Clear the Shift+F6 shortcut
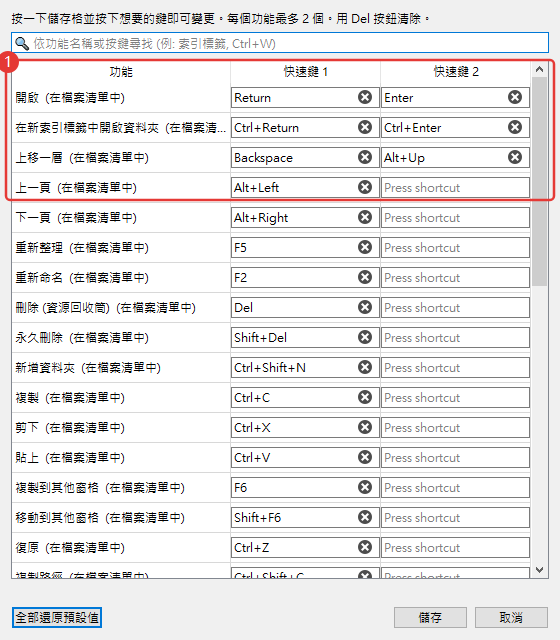The image size is (560, 640). (x=365, y=517)
